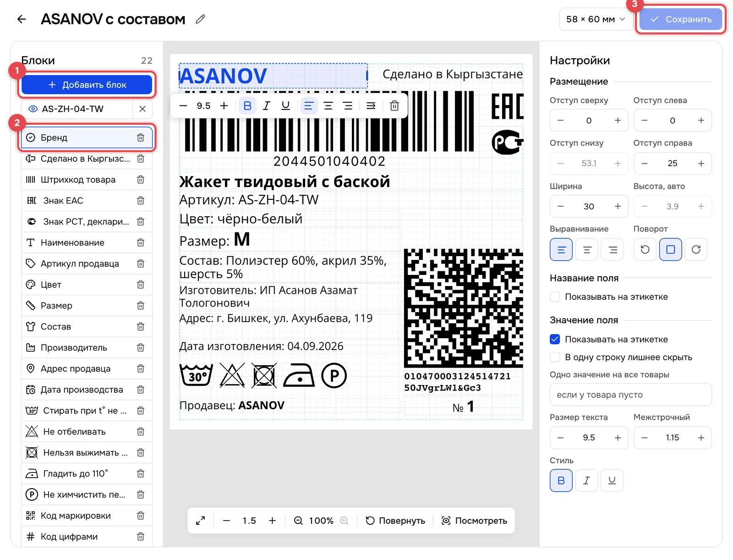Toggle italic in the floating text toolbar
This screenshot has height=560, width=733.
[x=266, y=106]
